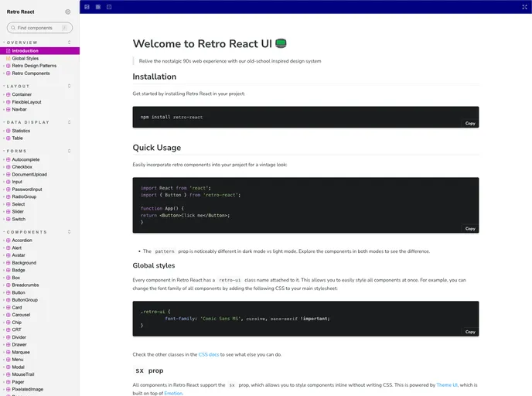This screenshot has height=396, width=532.
Task: Click the Slider component icon
Action: (x=9, y=212)
